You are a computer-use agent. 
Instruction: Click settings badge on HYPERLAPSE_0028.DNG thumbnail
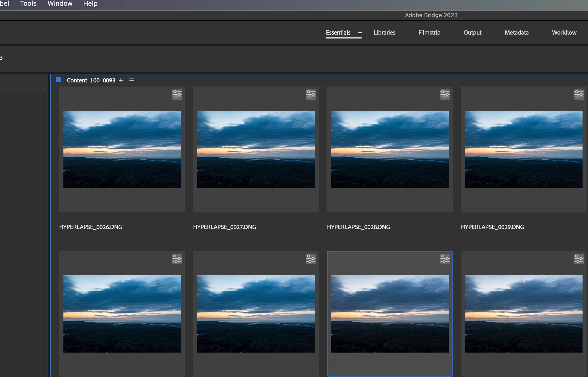pos(445,94)
